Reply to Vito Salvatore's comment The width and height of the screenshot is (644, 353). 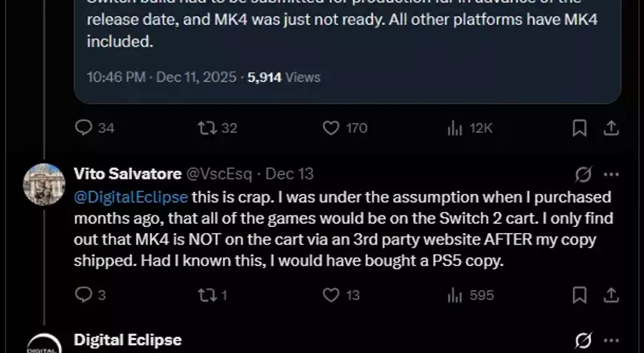[x=83, y=295]
